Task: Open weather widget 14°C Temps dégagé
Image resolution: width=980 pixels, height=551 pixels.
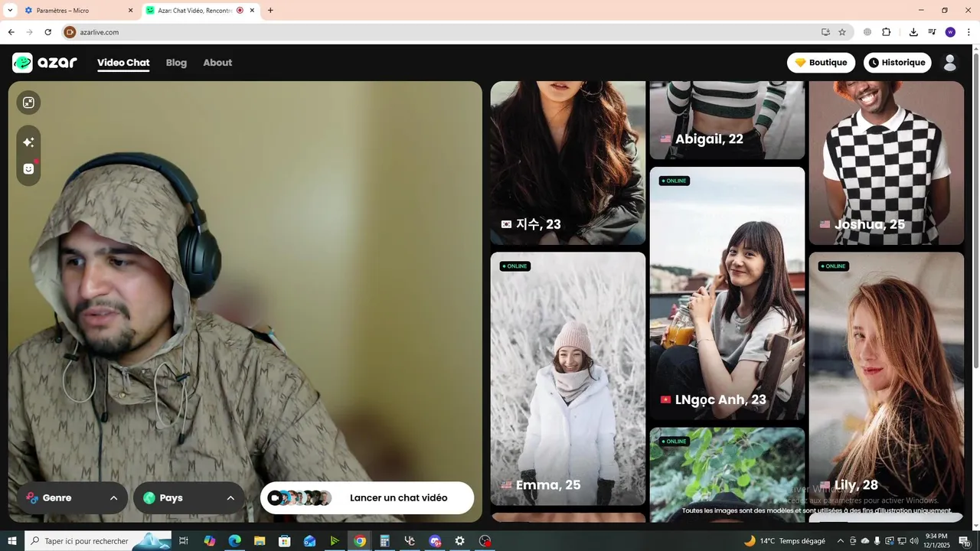Action: [x=784, y=541]
